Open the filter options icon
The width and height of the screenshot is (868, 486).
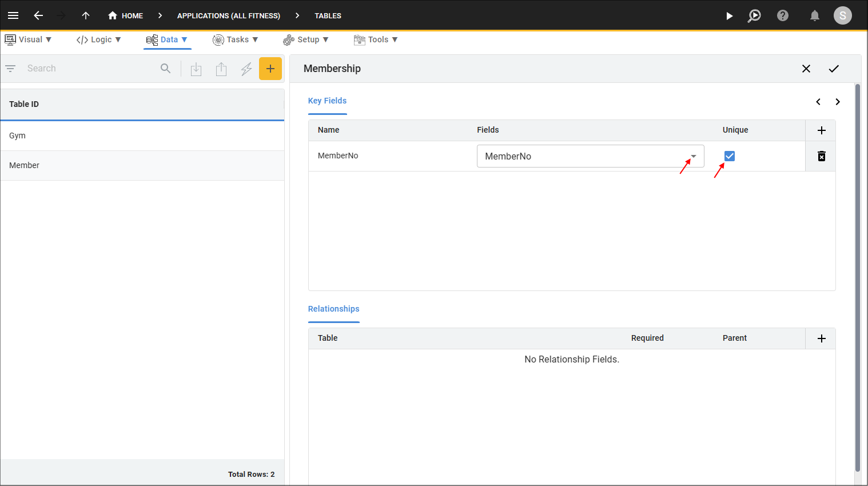pos(10,69)
